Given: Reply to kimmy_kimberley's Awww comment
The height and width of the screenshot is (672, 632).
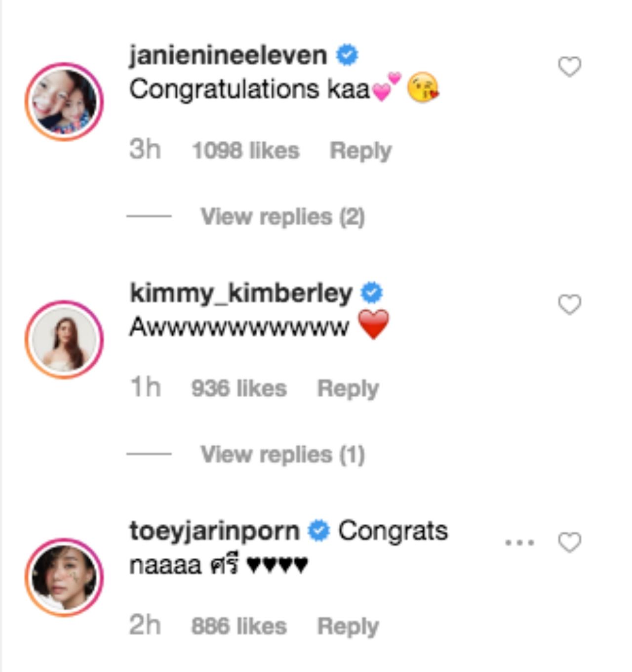Looking at the screenshot, I should [x=348, y=388].
